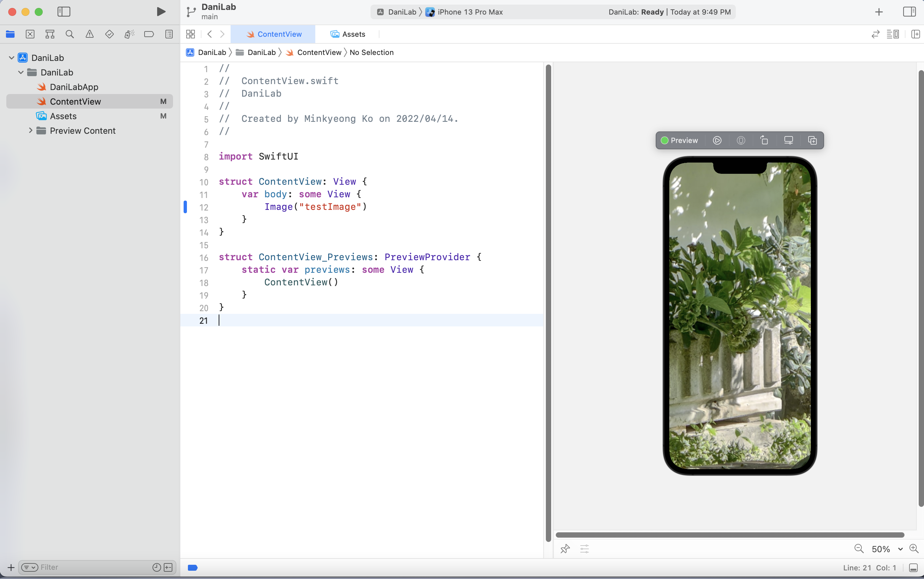This screenshot has width=924, height=579.
Task: Open the Source Control navigator icon
Action: coord(30,34)
